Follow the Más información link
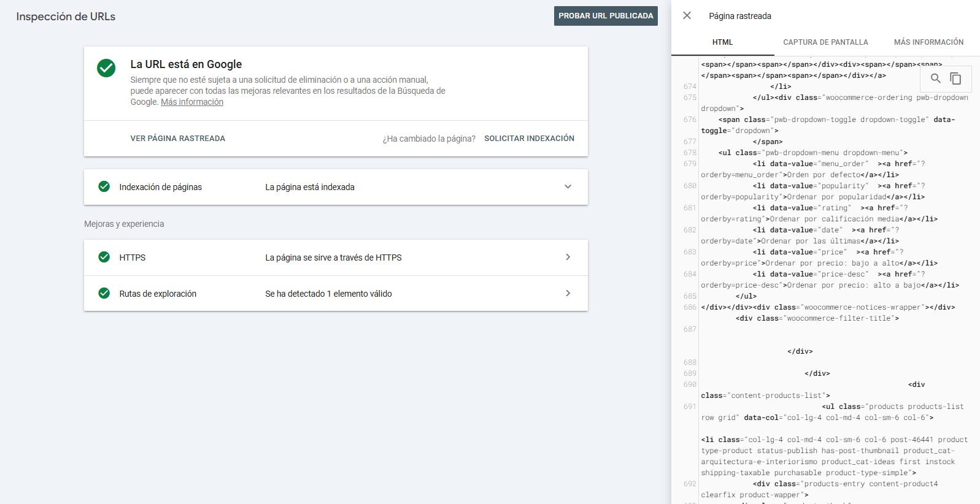980x504 pixels. (x=192, y=102)
